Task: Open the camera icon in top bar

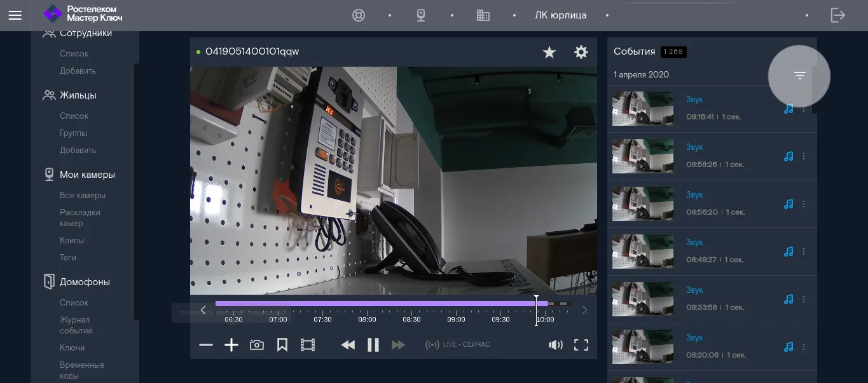Action: pos(421,15)
